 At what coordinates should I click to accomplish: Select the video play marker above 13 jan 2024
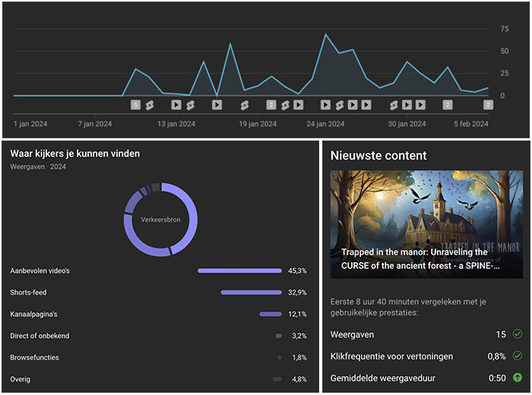[176, 105]
